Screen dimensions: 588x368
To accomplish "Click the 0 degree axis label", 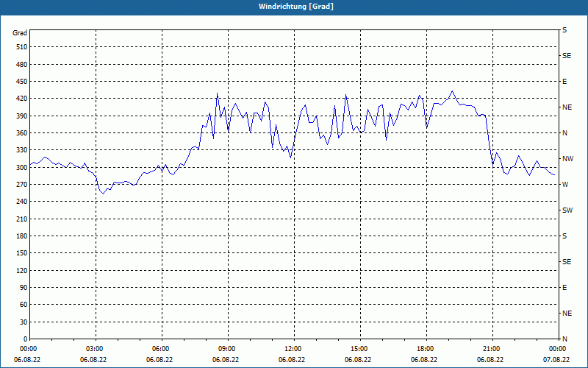I will [25, 339].
